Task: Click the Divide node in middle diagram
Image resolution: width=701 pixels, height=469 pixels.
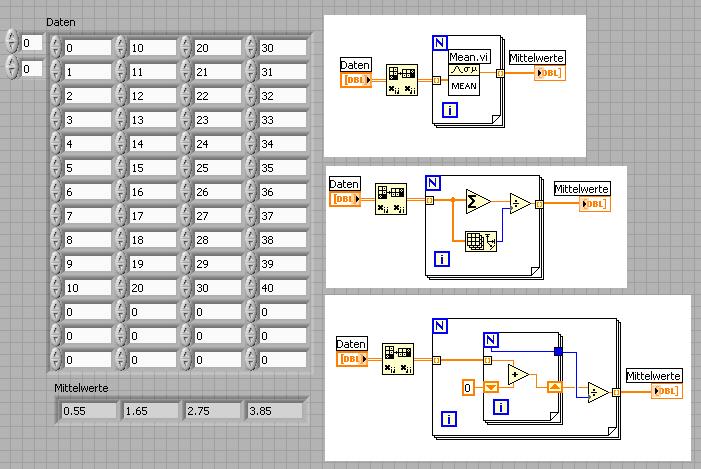Action: pyautogui.click(x=520, y=203)
